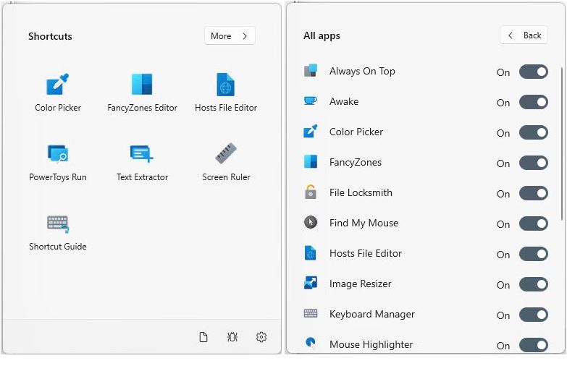Click FancyZones icon in All apps list
Viewport: 567px width, 392px height.
(310, 162)
